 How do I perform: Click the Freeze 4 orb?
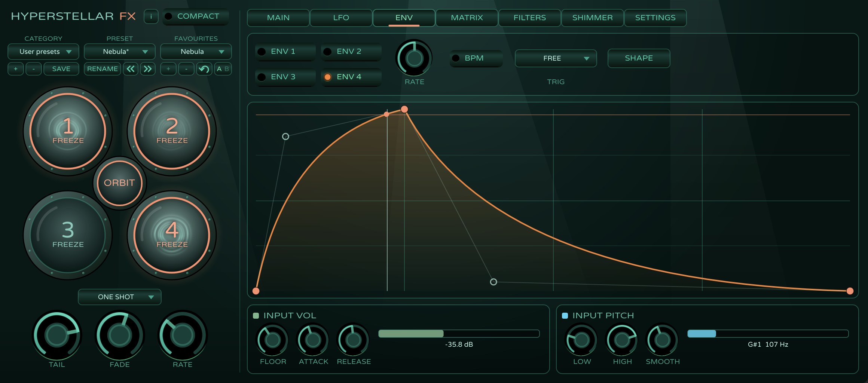click(172, 235)
